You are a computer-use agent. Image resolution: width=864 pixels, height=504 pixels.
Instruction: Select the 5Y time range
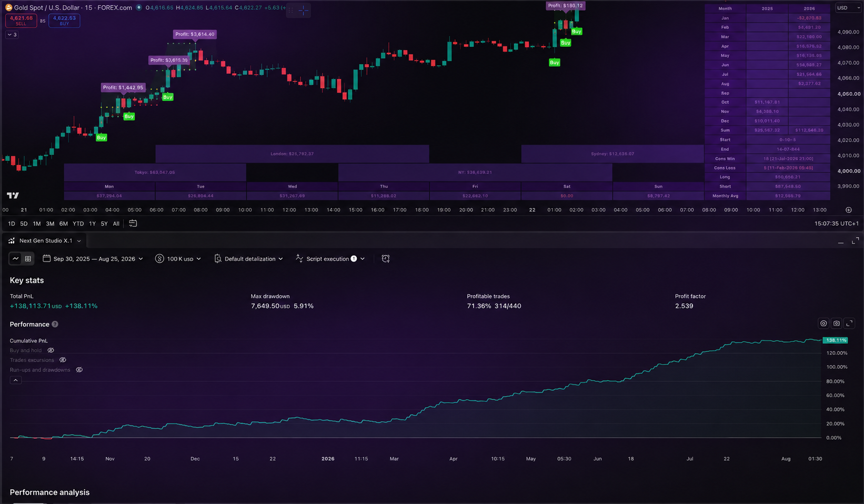point(104,224)
